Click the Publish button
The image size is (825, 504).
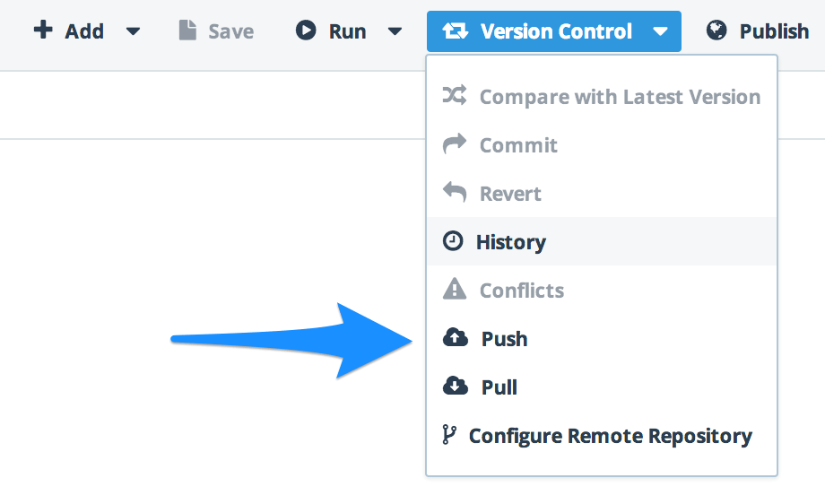point(757,31)
